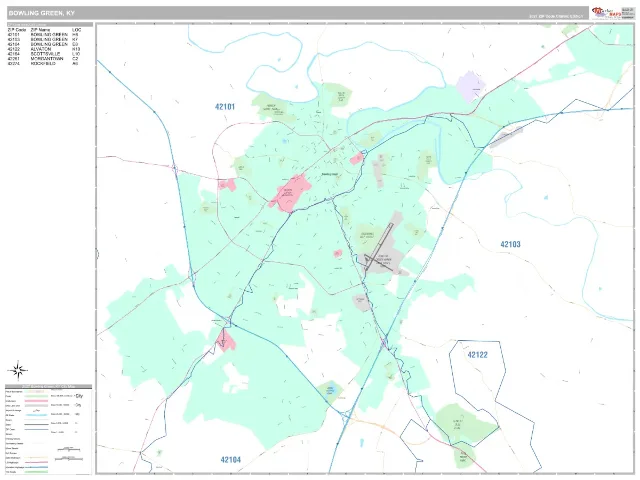The height and width of the screenshot is (480, 640).
Task: Select the 42122 ZIP label on the map
Action: click(478, 355)
